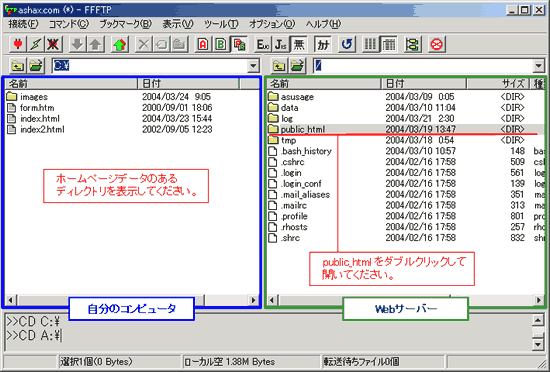Click the Quick Connect lightning icon
This screenshot has width=550, height=372.
point(35,45)
